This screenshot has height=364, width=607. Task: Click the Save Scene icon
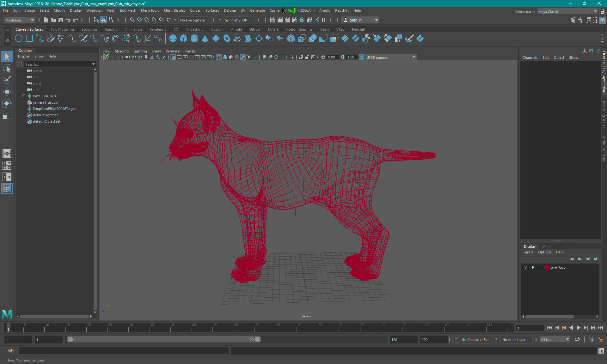click(x=61, y=20)
